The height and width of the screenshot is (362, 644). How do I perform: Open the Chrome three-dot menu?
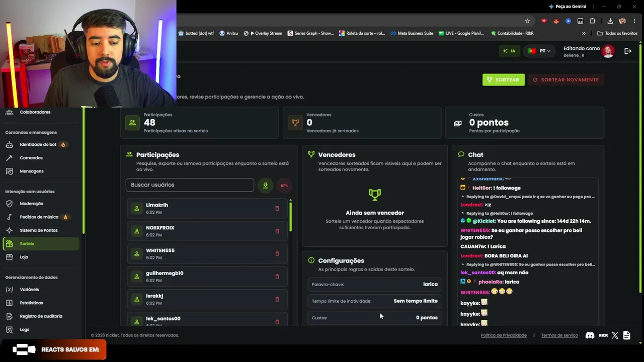point(634,21)
